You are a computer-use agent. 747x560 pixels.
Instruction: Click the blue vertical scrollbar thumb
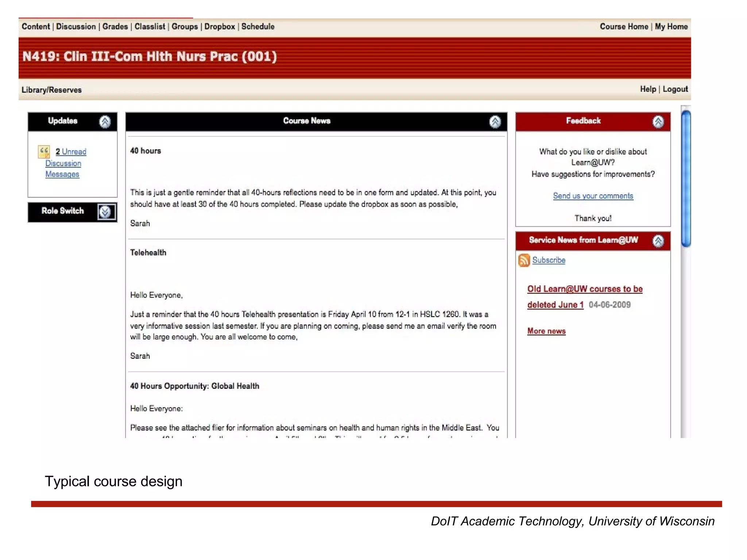point(686,179)
